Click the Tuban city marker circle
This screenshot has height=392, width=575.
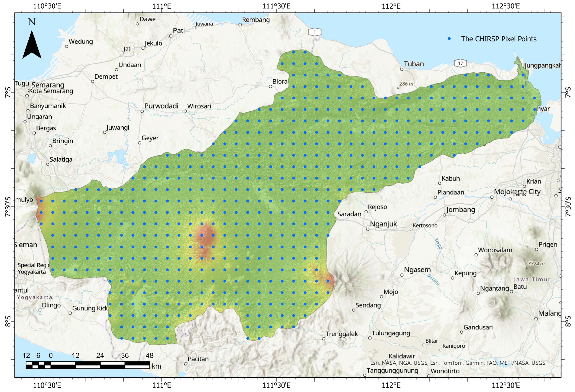(x=402, y=69)
